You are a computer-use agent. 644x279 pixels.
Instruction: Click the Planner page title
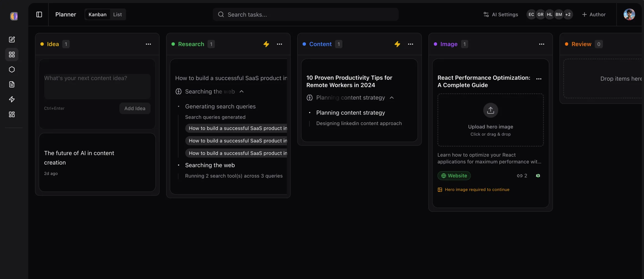click(66, 14)
